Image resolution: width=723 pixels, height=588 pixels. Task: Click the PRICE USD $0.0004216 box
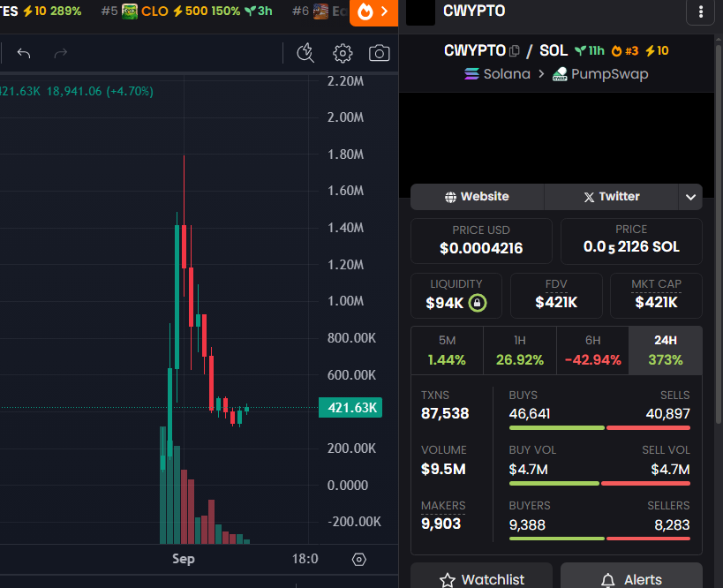[481, 241]
